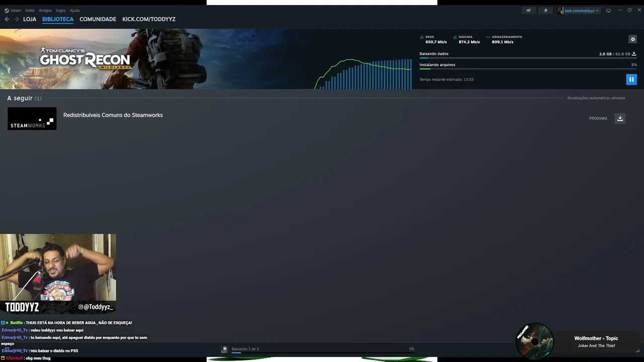
Task: Click the REDE speed bars icon
Action: (x=422, y=37)
